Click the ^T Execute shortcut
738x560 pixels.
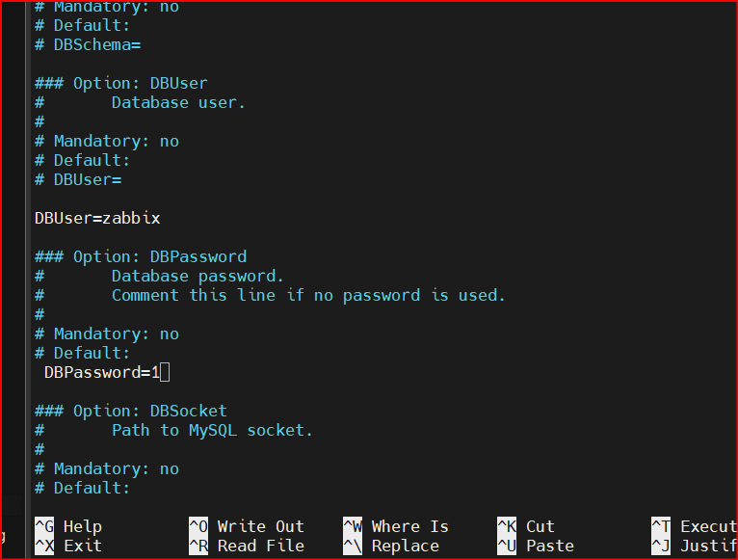tap(695, 526)
